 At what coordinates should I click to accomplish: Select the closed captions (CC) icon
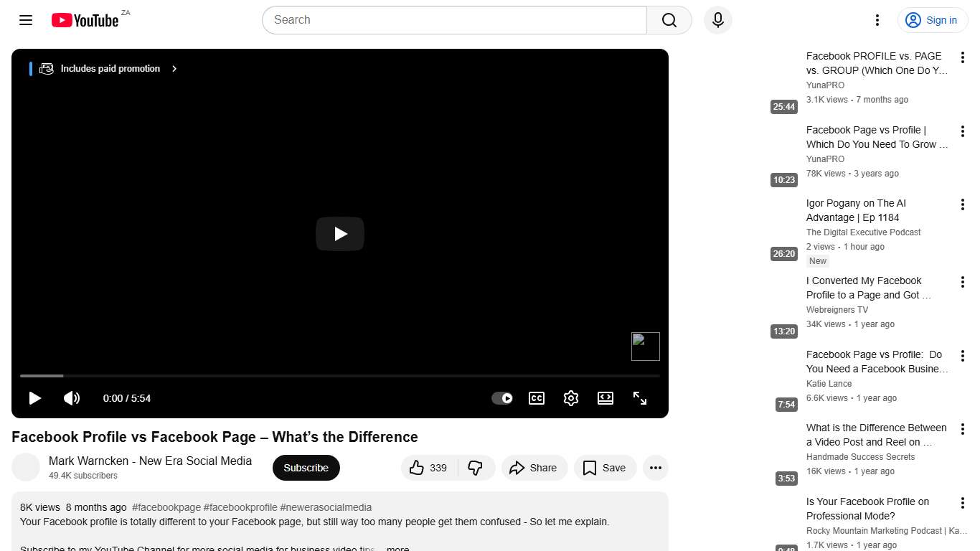point(537,398)
